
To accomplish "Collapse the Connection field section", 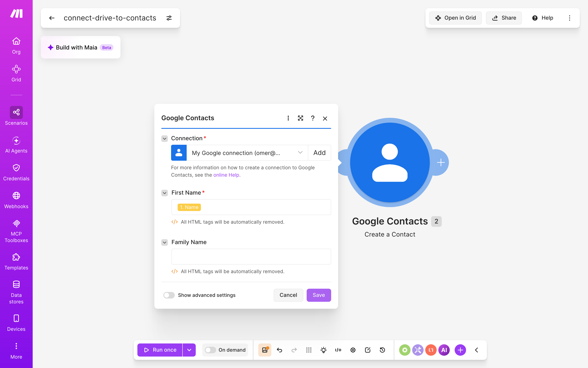I will 165,138.
